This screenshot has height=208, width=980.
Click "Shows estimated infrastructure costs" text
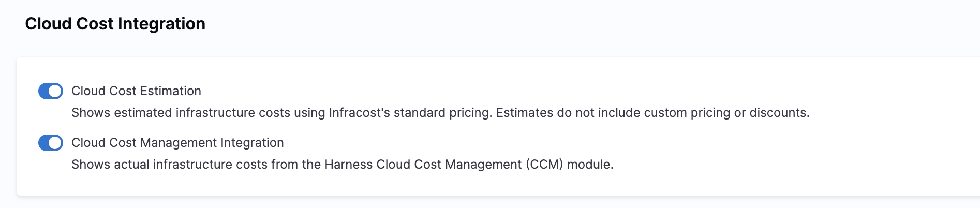[181, 113]
